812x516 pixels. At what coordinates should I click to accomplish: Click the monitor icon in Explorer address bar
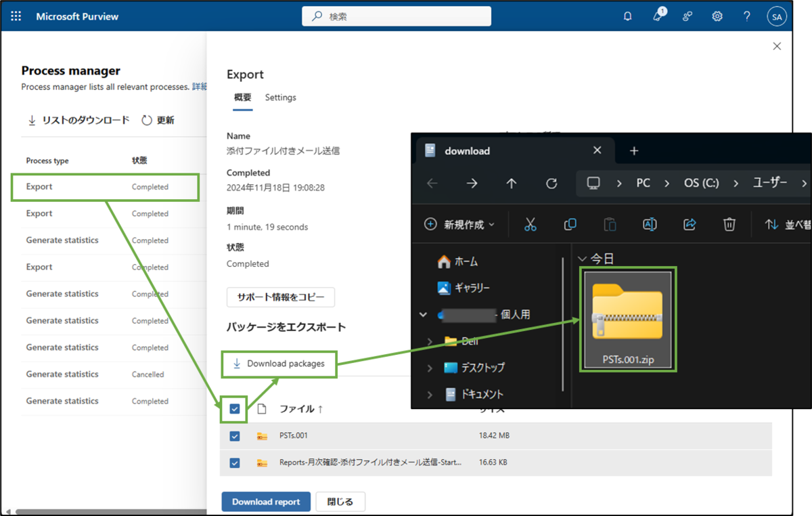tap(593, 184)
